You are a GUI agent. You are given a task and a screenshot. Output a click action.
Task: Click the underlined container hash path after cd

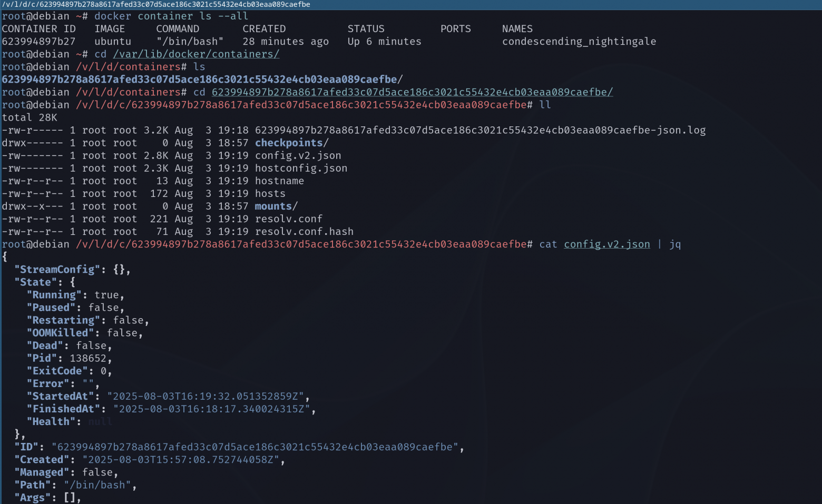tap(413, 92)
